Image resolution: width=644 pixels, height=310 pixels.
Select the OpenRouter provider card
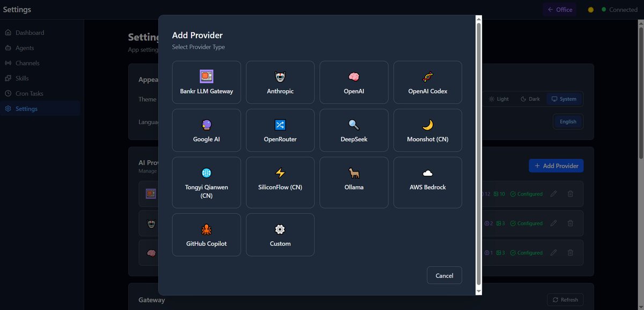coord(280,131)
